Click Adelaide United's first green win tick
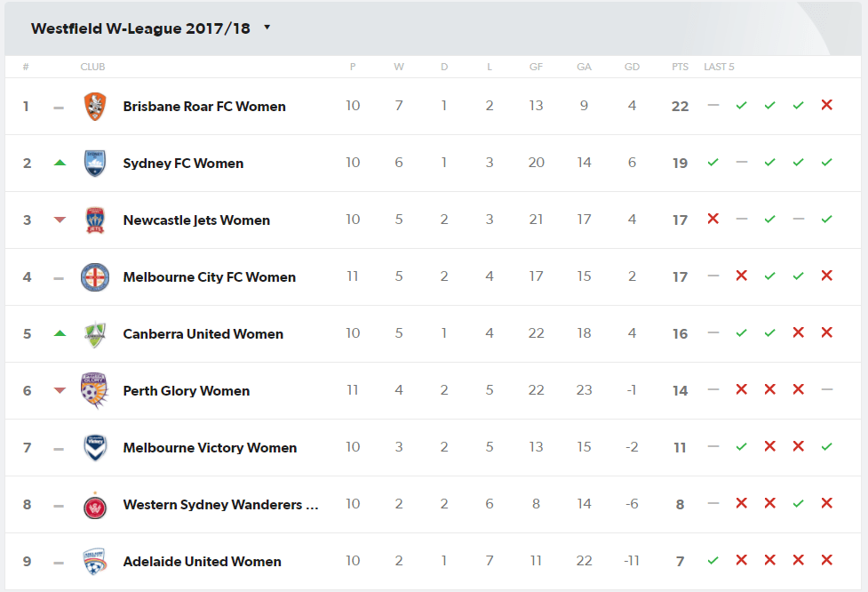This screenshot has width=868, height=592. click(713, 560)
